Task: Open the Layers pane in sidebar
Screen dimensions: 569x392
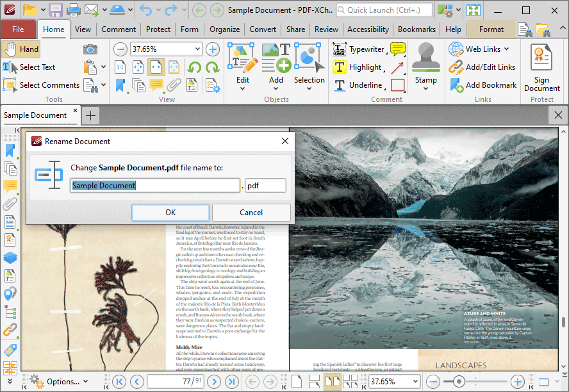Action: point(10,257)
